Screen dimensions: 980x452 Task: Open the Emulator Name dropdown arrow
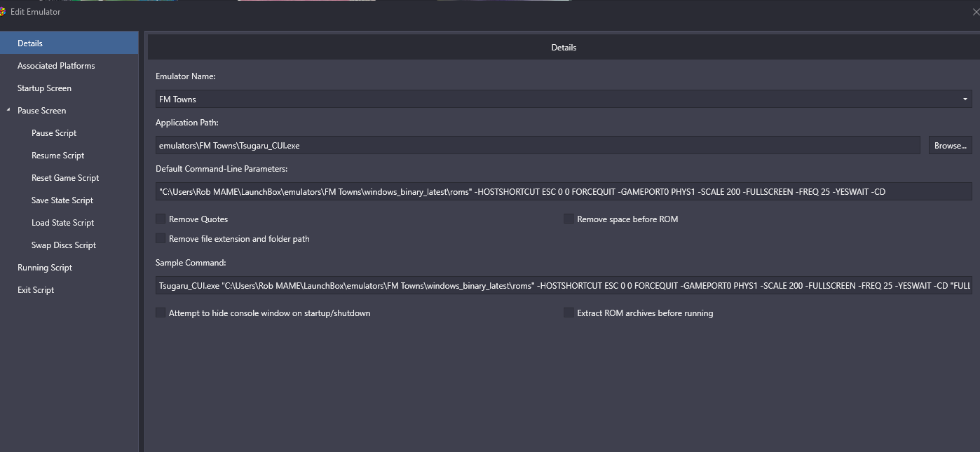(965, 99)
